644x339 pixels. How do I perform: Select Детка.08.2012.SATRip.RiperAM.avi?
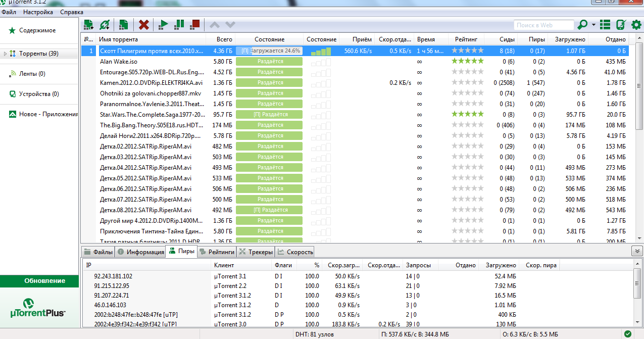[355, 210]
